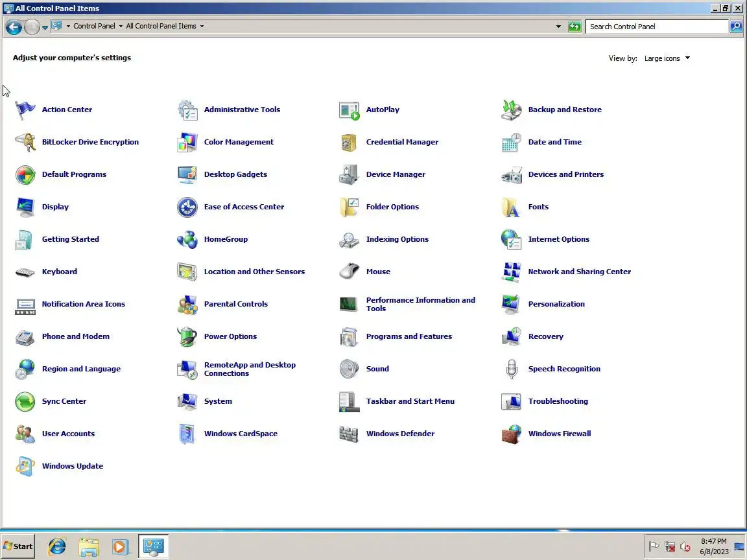747x560 pixels.
Task: Open the Windows CardSpace link
Action: pos(241,434)
